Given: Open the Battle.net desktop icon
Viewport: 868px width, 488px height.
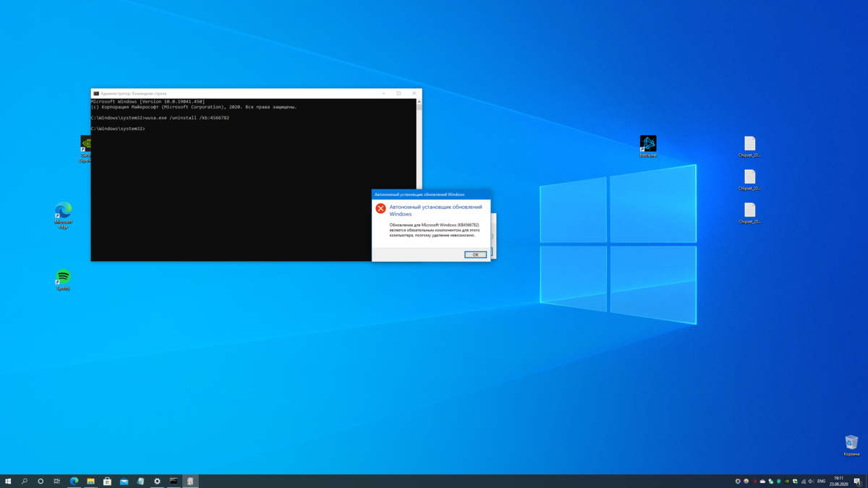Looking at the screenshot, I should point(648,143).
